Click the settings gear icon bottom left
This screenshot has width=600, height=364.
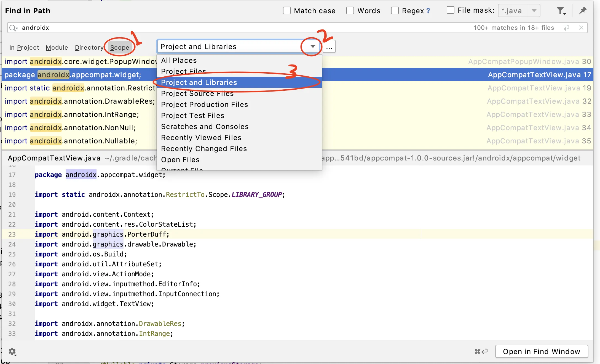[x=12, y=352]
